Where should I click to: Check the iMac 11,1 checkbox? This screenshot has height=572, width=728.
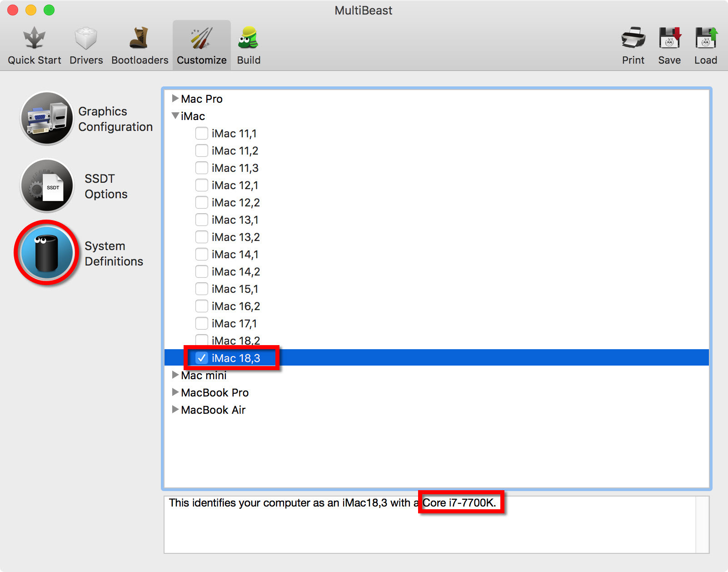click(x=202, y=133)
